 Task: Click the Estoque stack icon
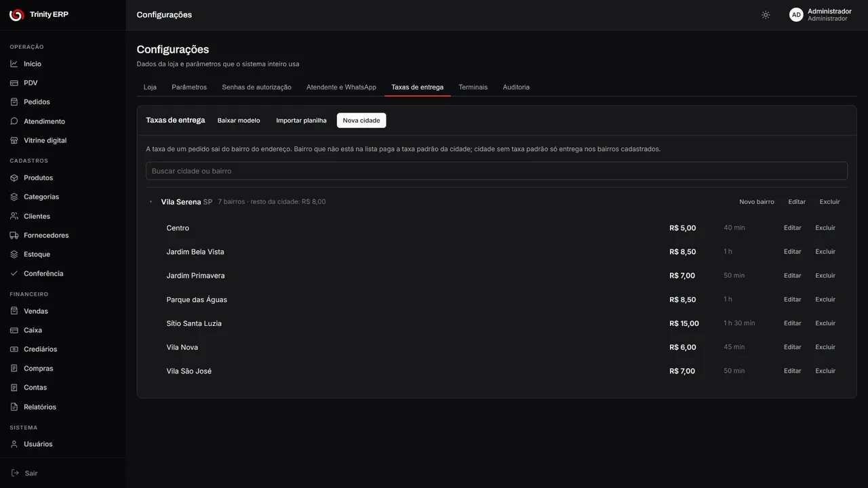14,254
